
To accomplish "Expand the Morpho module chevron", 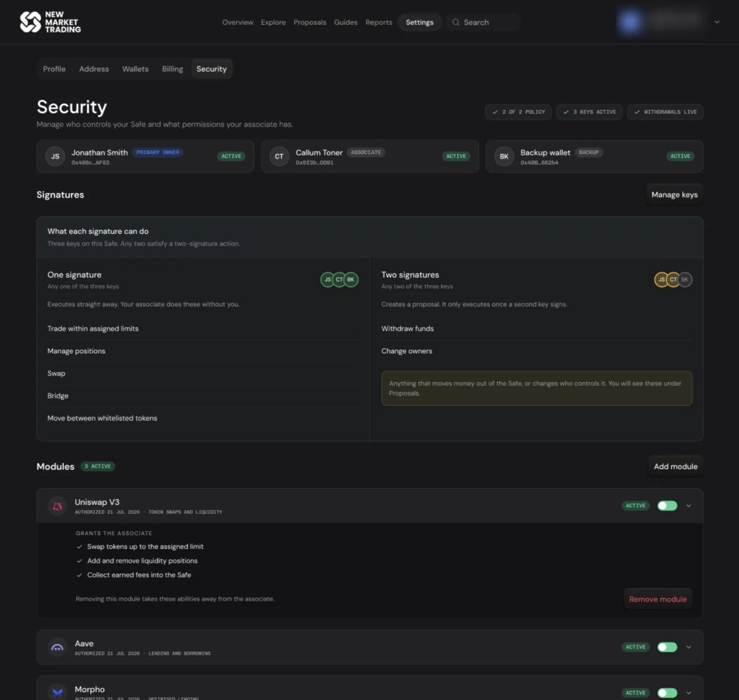I will click(x=689, y=693).
